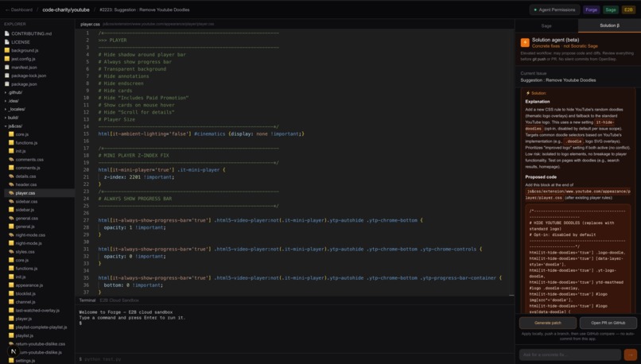
Task: Open playlist-complete-playlist.js in the explorer
Action: [x=39, y=327]
